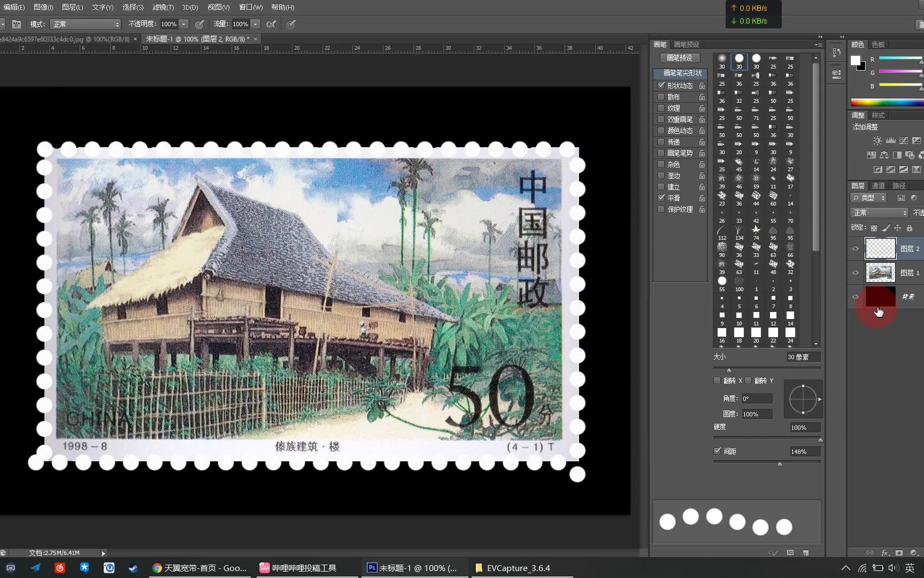This screenshot has width=924, height=578.
Task: Click the lock position icon
Action: click(x=897, y=228)
